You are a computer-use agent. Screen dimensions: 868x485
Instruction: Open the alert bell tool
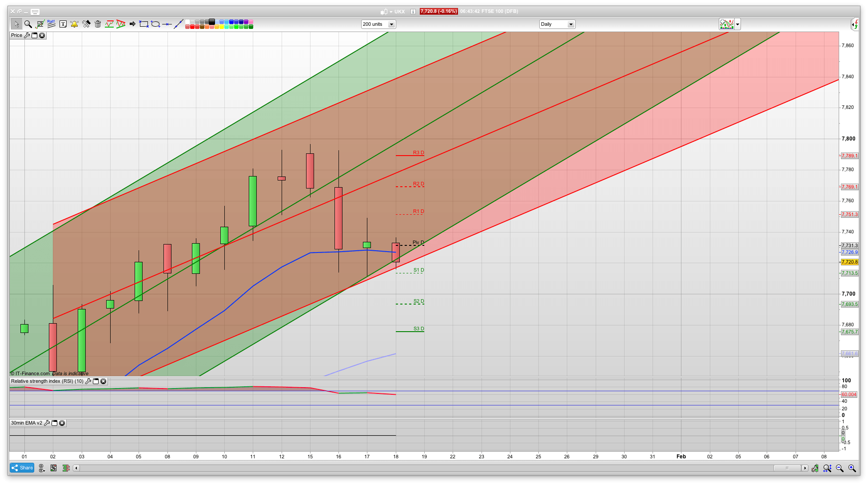74,24
